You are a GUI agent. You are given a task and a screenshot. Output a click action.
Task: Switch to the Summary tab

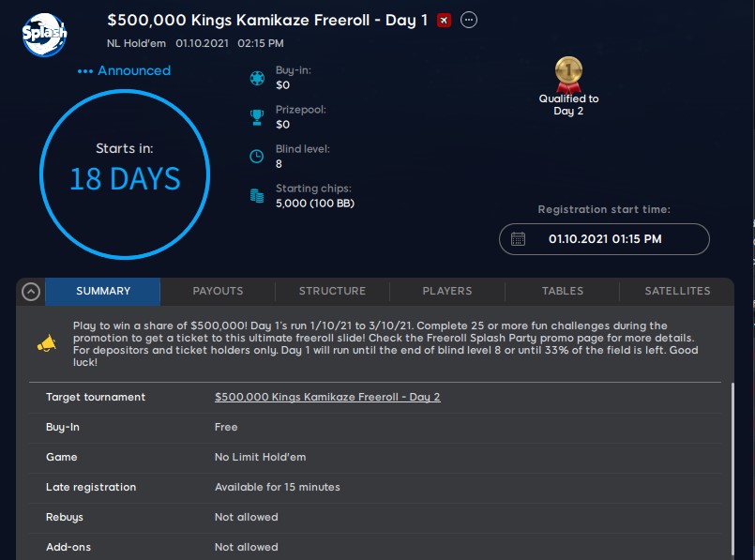click(103, 292)
